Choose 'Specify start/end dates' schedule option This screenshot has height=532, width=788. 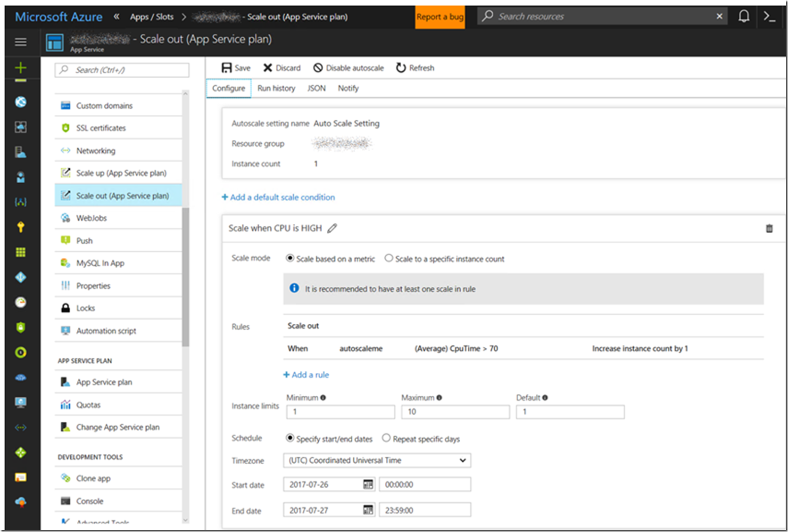coord(290,438)
